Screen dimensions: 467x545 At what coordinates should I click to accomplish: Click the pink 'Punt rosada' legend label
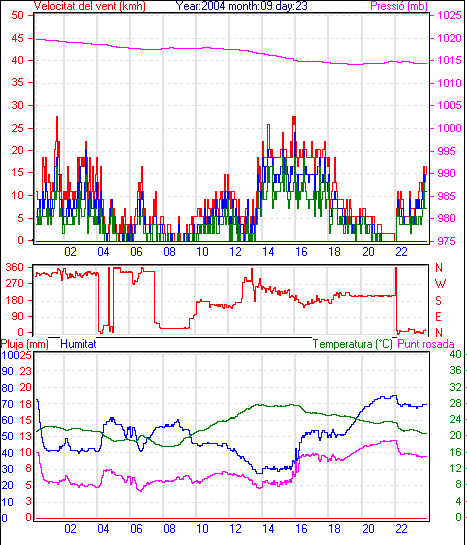(426, 344)
